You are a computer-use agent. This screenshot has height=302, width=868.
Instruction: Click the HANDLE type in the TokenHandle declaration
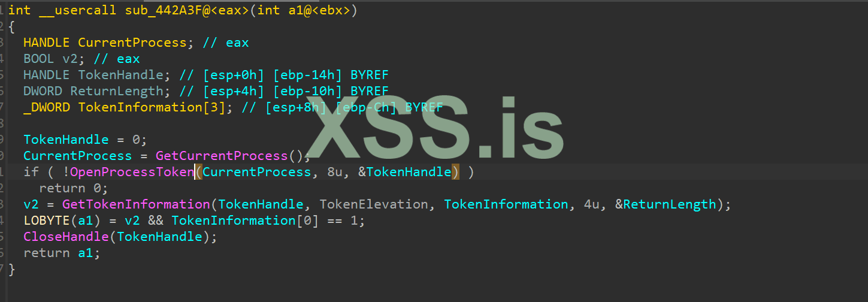[x=47, y=75]
